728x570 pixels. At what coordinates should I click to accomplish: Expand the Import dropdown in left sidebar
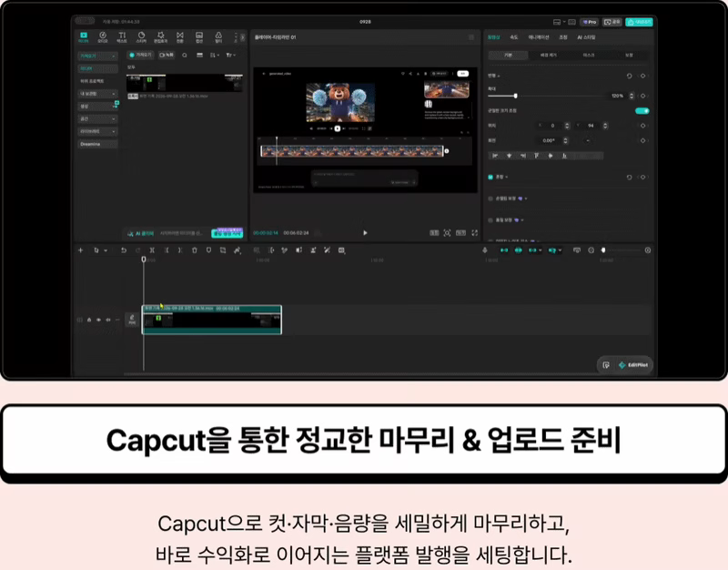(x=97, y=56)
